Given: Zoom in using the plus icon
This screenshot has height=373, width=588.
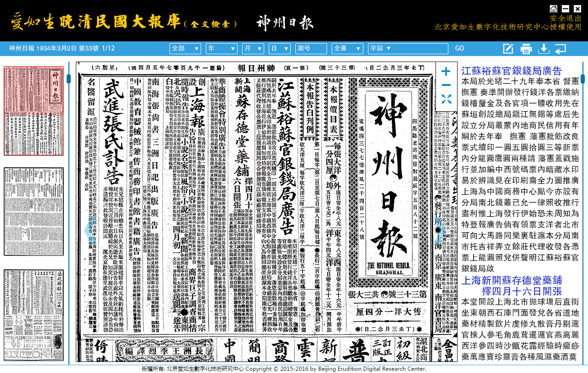Looking at the screenshot, I should 445,71.
